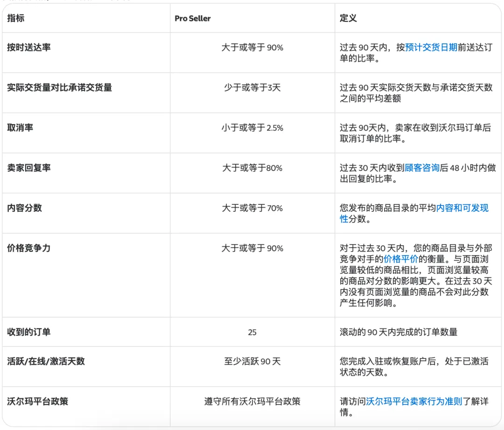Open the 预计交货日期 link
This screenshot has width=504, height=430.
431,48
